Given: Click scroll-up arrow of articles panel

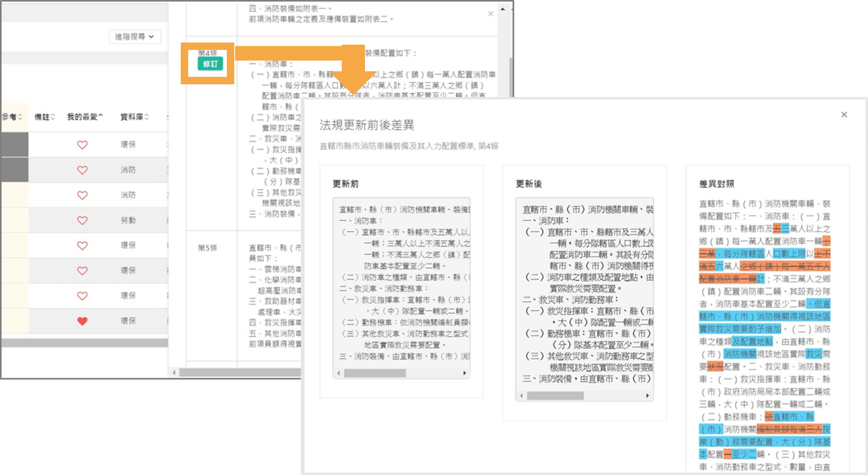Looking at the screenshot, I should click(x=503, y=9).
